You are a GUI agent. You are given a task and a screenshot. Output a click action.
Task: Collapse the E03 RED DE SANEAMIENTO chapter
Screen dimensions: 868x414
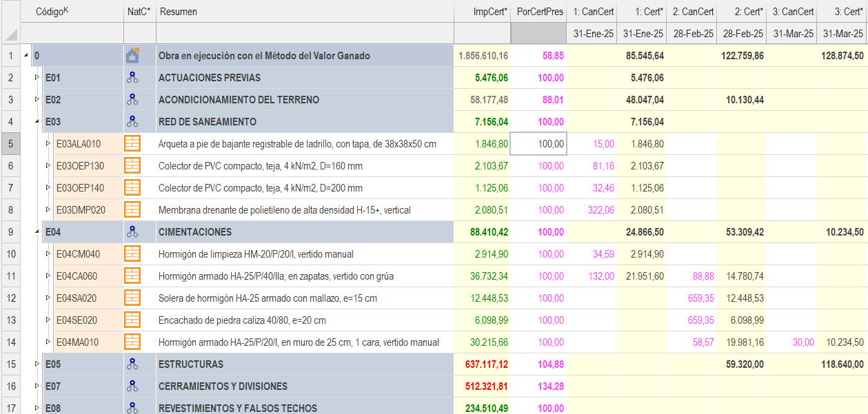pos(38,122)
